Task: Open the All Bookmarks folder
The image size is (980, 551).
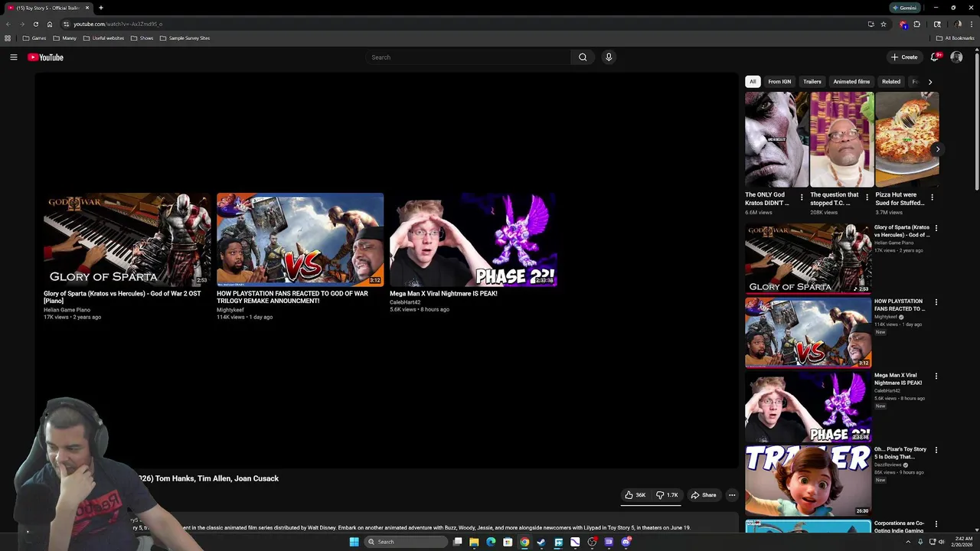Action: pyautogui.click(x=955, y=38)
